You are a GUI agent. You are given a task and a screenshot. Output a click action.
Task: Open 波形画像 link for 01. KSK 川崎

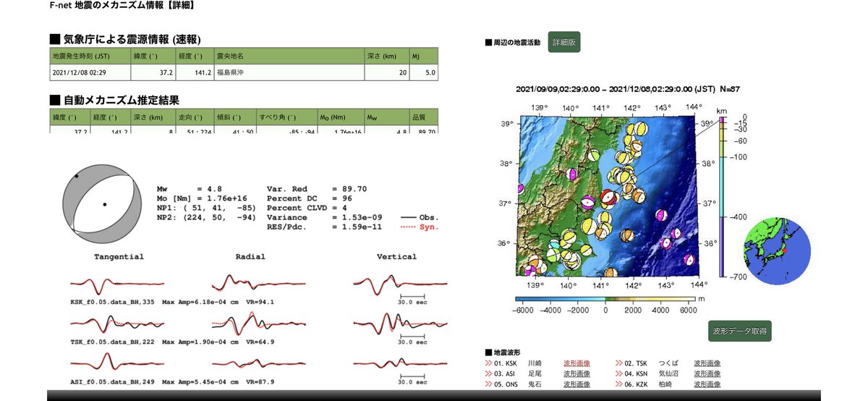tap(576, 363)
